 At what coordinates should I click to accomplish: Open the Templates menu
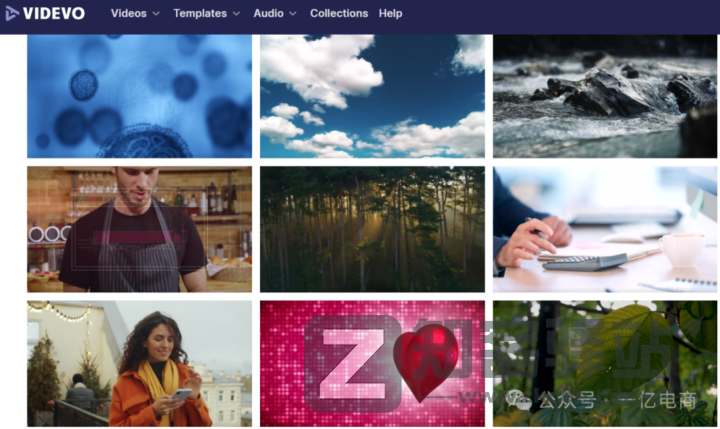tap(200, 13)
